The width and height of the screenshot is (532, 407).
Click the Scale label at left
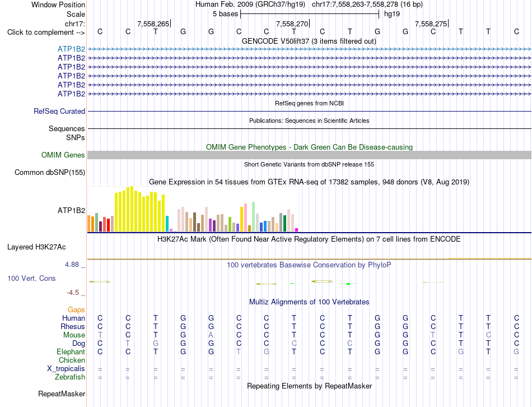(76, 14)
